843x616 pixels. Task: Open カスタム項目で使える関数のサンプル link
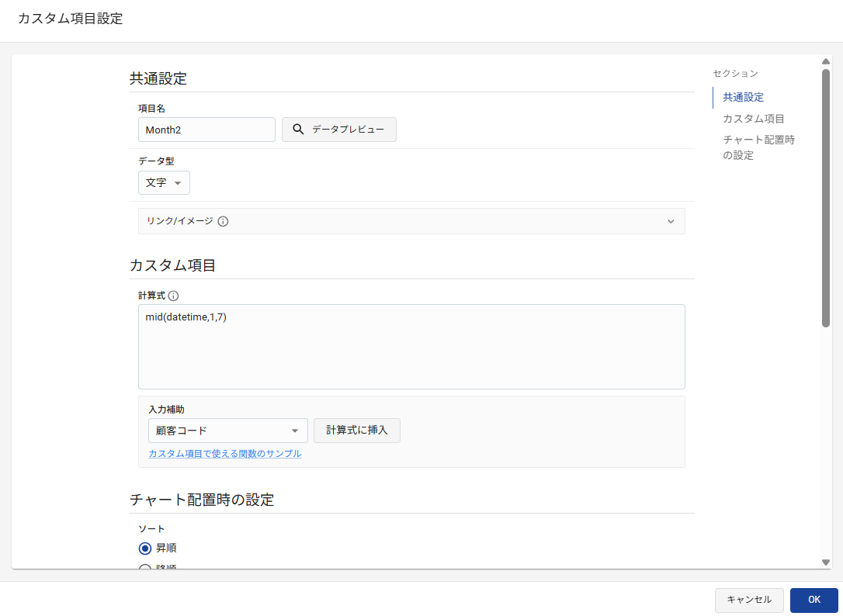(224, 454)
